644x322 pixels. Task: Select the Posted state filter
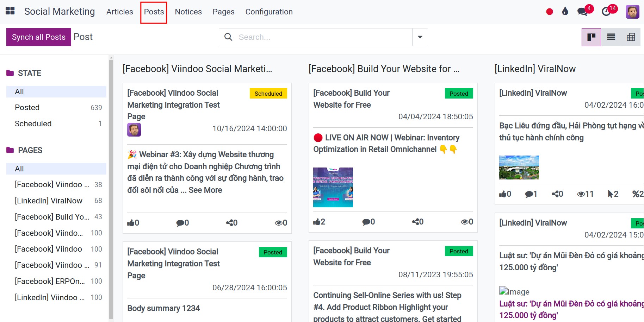27,107
